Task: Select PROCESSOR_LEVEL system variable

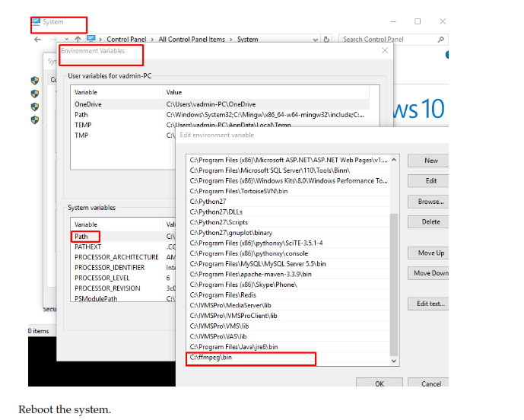Action: point(124,278)
